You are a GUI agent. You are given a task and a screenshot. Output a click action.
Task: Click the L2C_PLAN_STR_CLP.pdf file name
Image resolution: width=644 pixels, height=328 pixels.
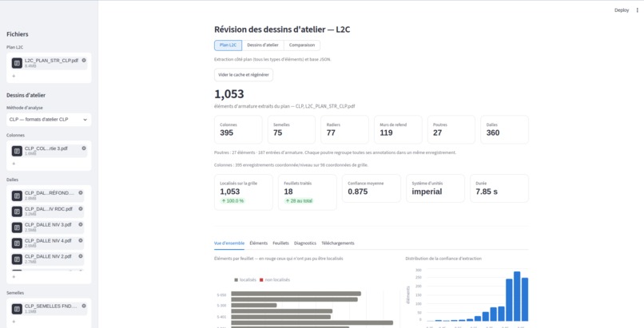(x=51, y=61)
